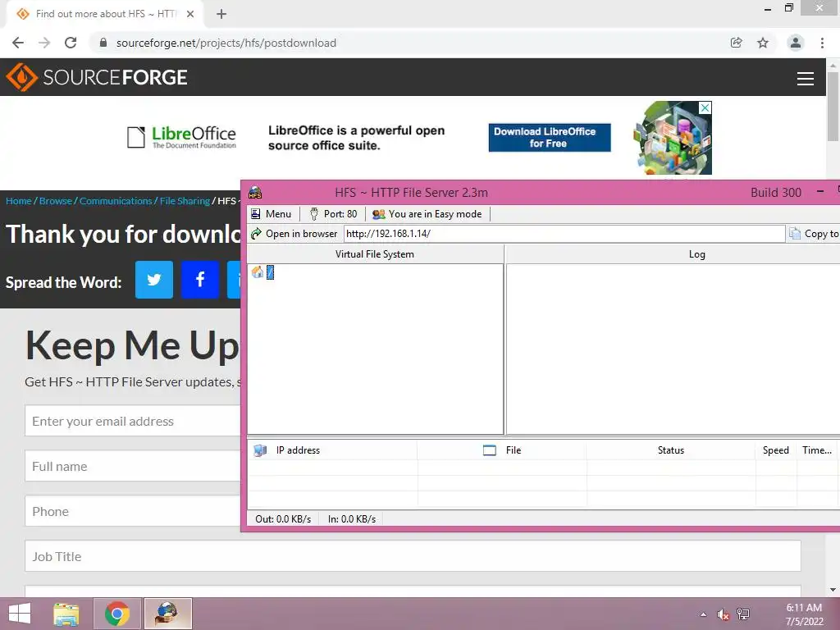Reload the page in Chrome
The width and height of the screenshot is (840, 630).
[71, 43]
